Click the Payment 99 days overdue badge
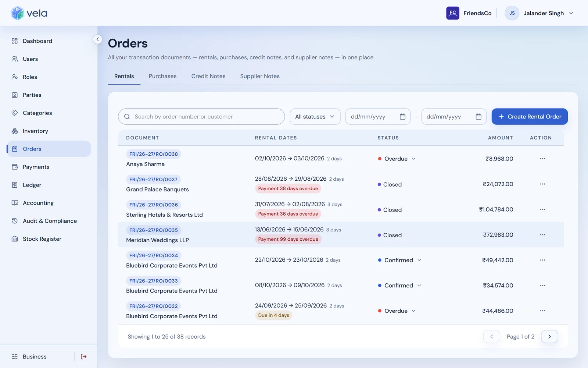Viewport: 588px width, 368px height. click(x=288, y=239)
